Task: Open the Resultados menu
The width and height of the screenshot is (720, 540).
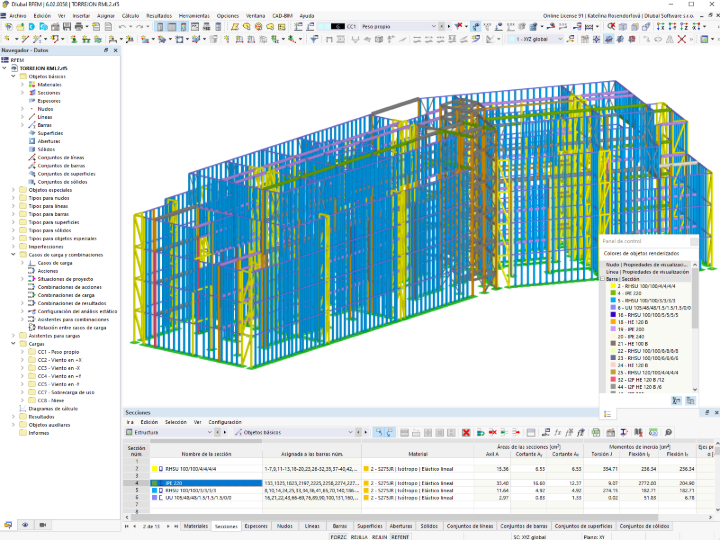Action: tap(159, 16)
